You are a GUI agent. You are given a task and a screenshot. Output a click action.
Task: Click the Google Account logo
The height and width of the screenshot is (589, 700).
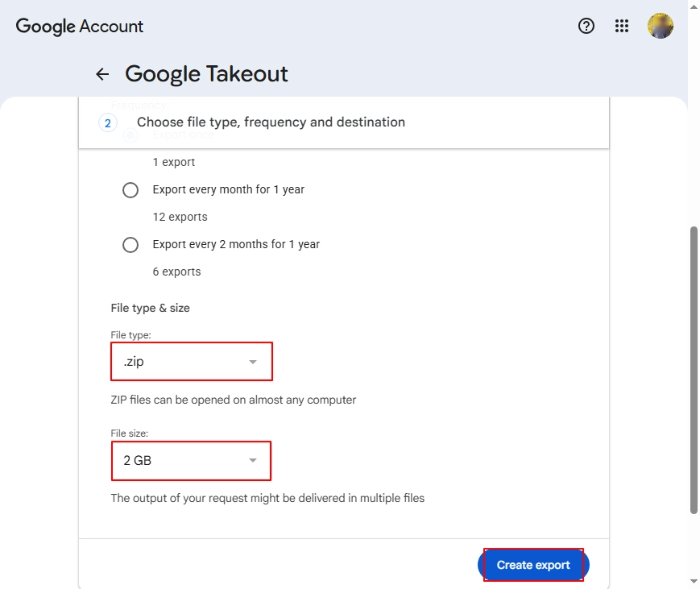[80, 27]
